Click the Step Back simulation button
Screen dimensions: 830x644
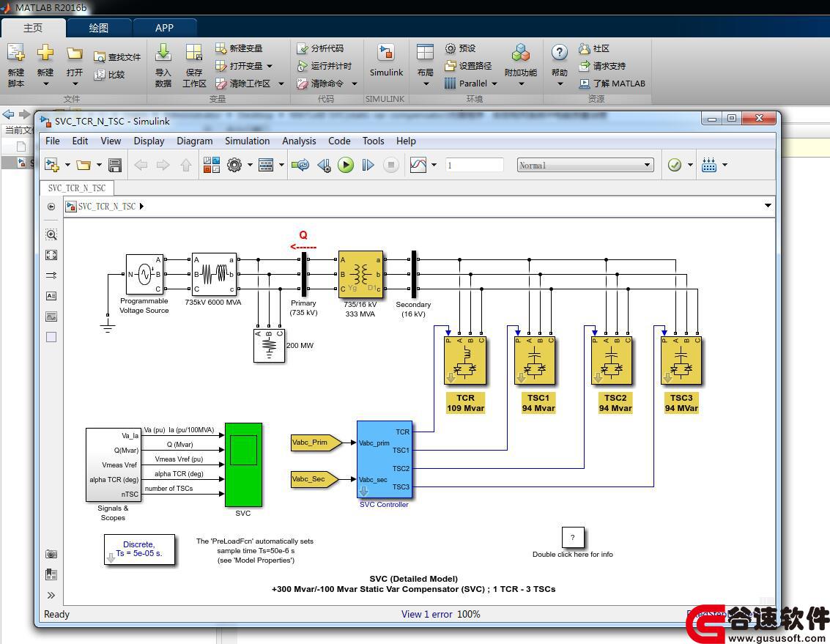coord(324,166)
